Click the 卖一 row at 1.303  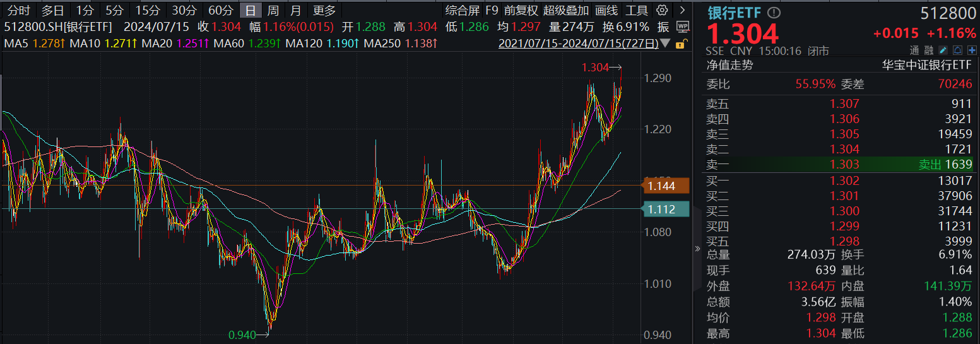click(839, 164)
